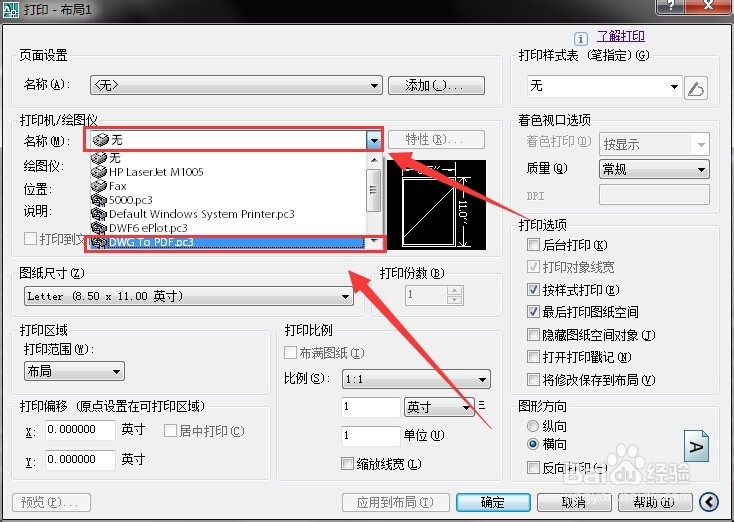Toggle the 打印对象线宽 checkbox
The height and width of the screenshot is (522, 734).
[x=533, y=267]
